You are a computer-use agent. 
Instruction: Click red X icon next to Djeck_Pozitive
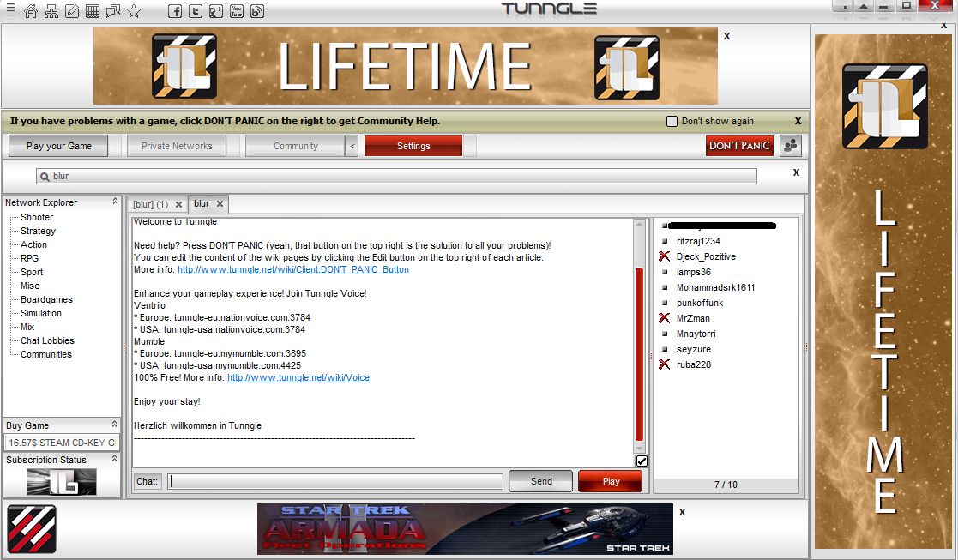[664, 256]
